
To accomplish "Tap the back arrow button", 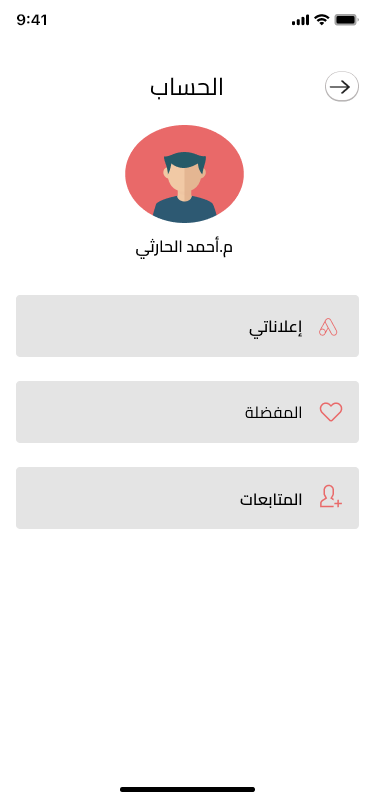I will click(x=342, y=86).
